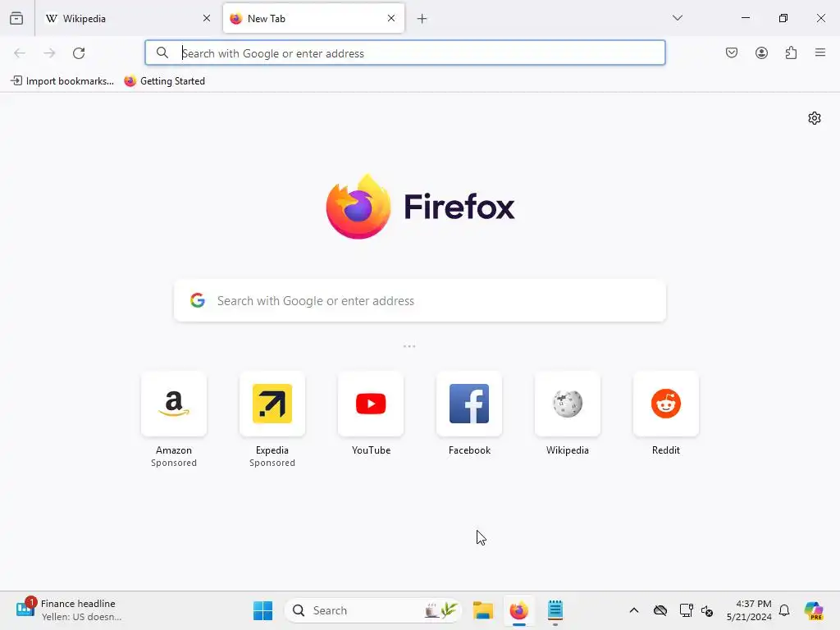Click the Windows taskbar Search box
Screen dimensions: 840x630
tap(373, 610)
